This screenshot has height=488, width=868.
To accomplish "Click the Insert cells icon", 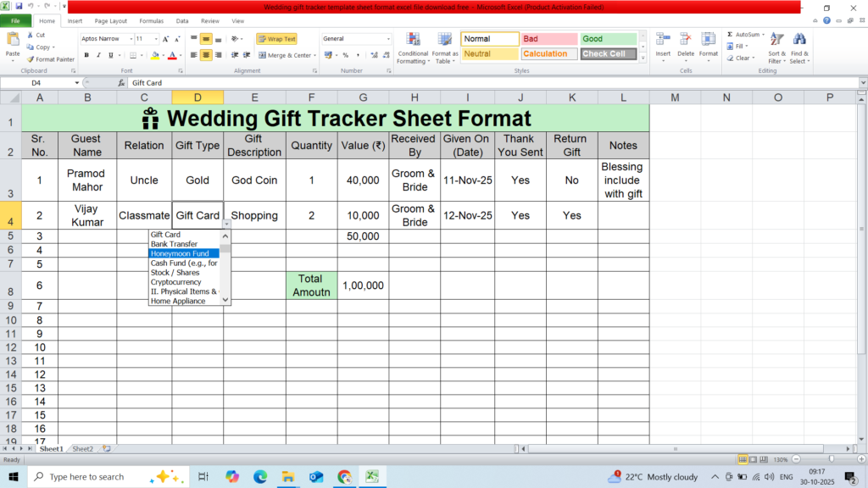I will [663, 40].
